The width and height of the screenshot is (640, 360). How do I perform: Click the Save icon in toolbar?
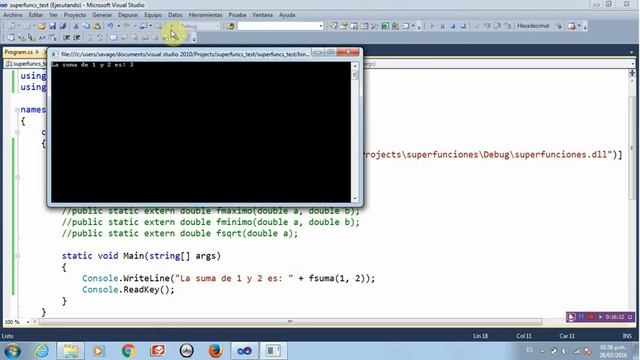pyautogui.click(x=53, y=26)
